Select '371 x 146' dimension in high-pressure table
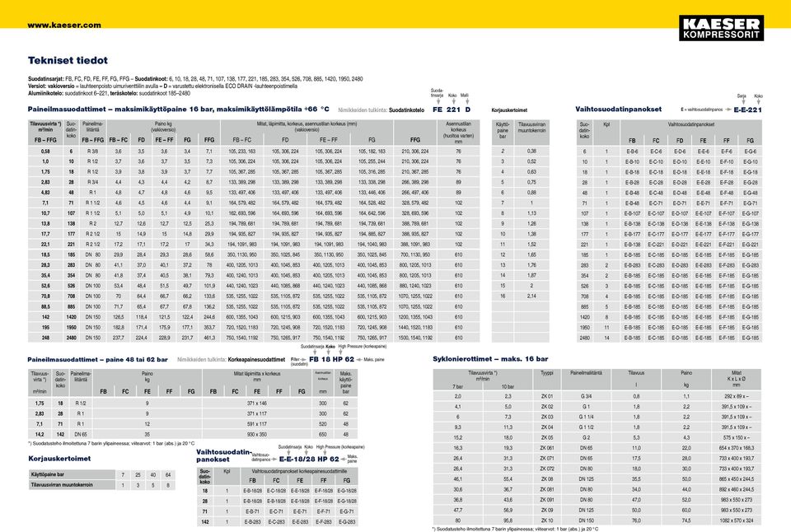Screen dimensions: 791x532 257,404
